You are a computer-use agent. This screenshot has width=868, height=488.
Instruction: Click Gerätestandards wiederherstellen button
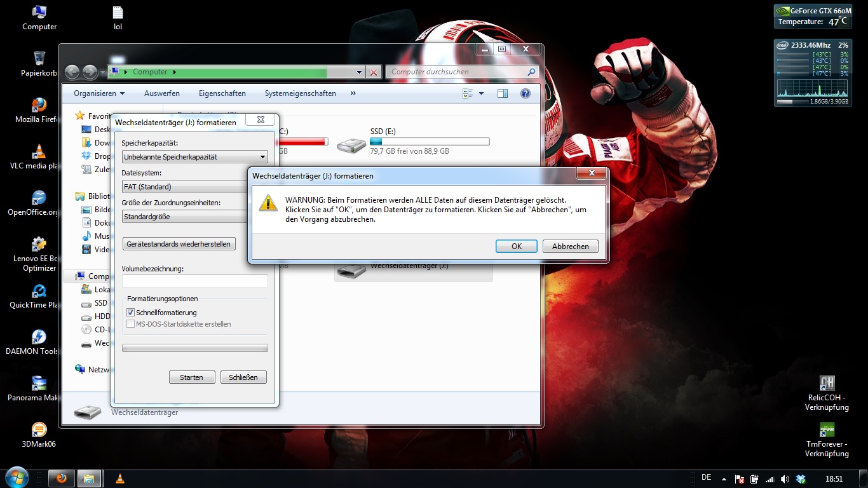[179, 244]
